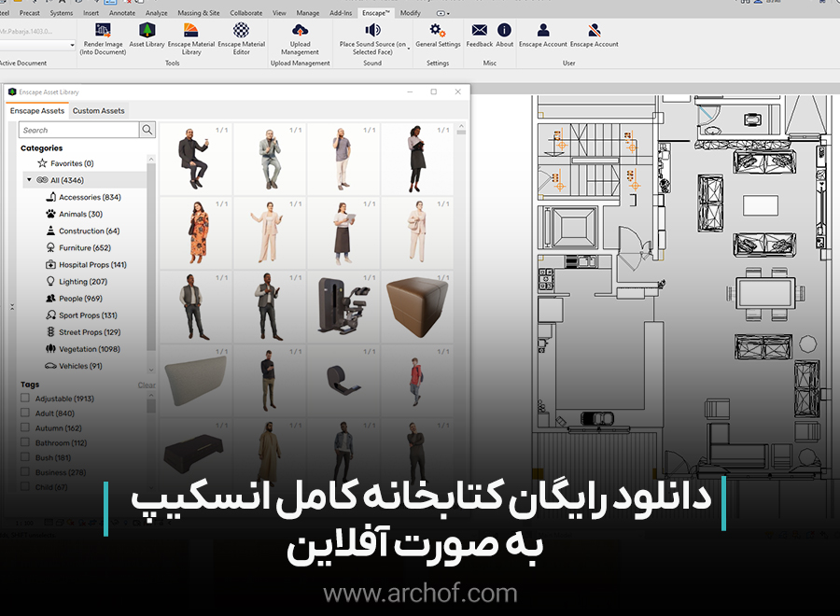Select Favorites star category
Viewport: 840px width, 616px height.
point(65,163)
